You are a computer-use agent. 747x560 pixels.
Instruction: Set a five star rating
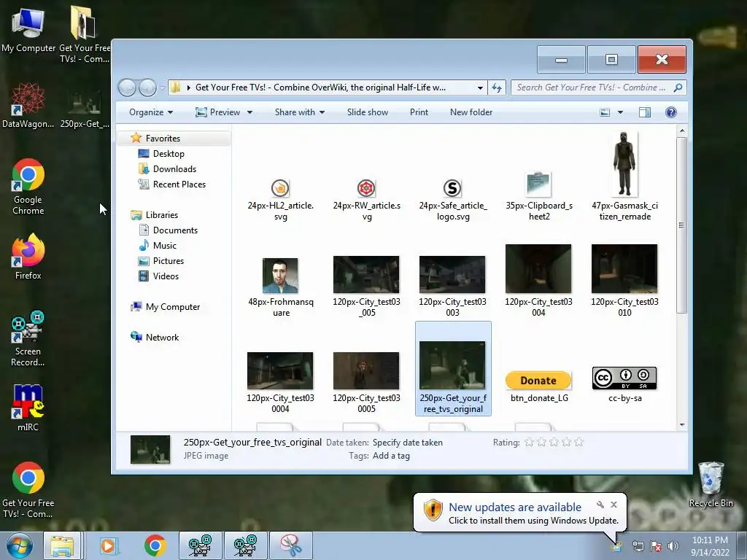(578, 443)
